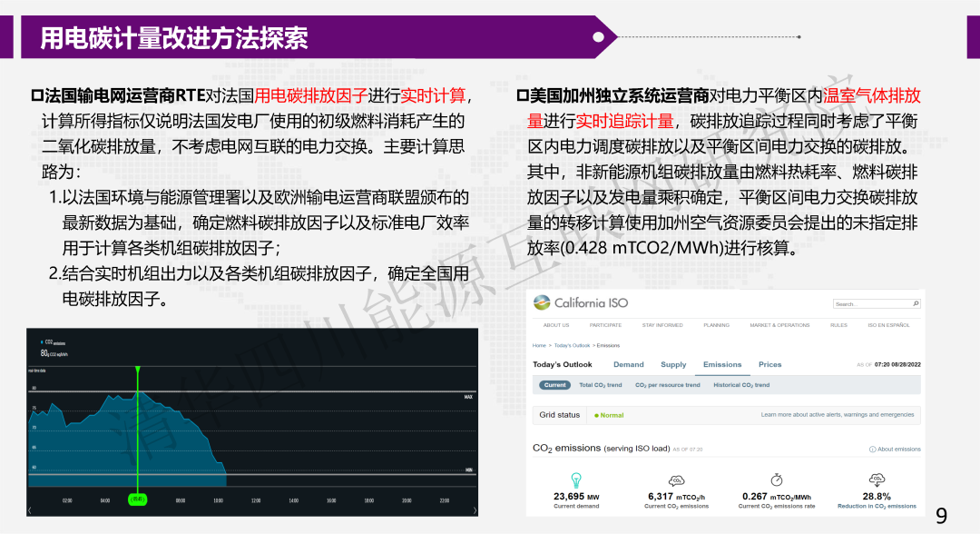Click the 08:00 time axis label

pos(180,501)
